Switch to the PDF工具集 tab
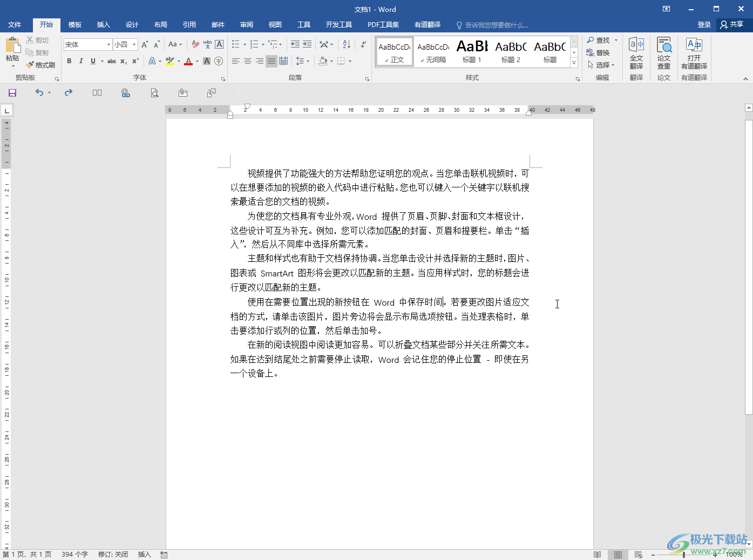753x560 pixels. [x=383, y=25]
